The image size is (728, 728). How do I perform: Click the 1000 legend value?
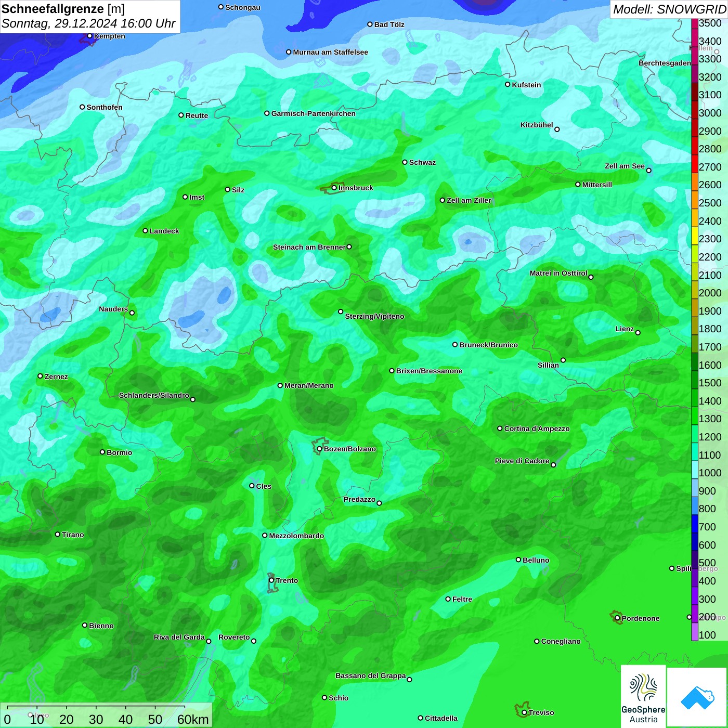(710, 473)
